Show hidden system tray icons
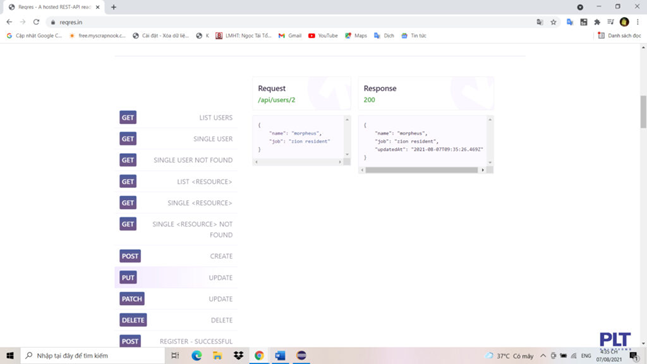This screenshot has height=364, width=647. [543, 355]
